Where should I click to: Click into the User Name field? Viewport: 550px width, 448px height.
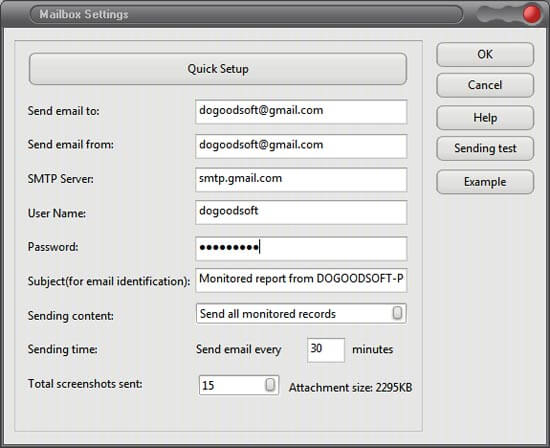click(x=301, y=212)
